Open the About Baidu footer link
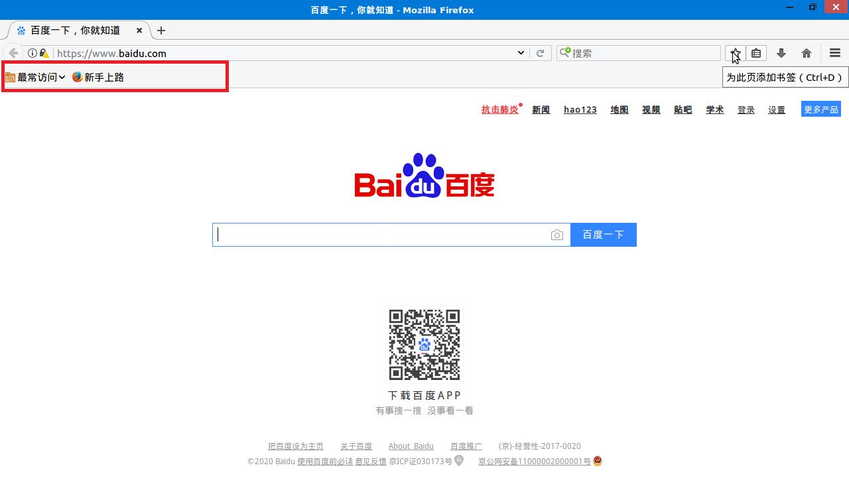This screenshot has height=504, width=849. 411,446
